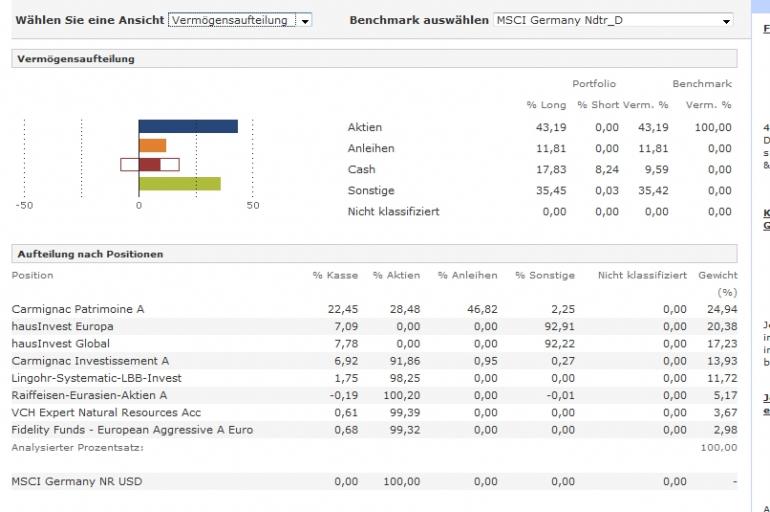Click the % Kasse column header

point(335,275)
